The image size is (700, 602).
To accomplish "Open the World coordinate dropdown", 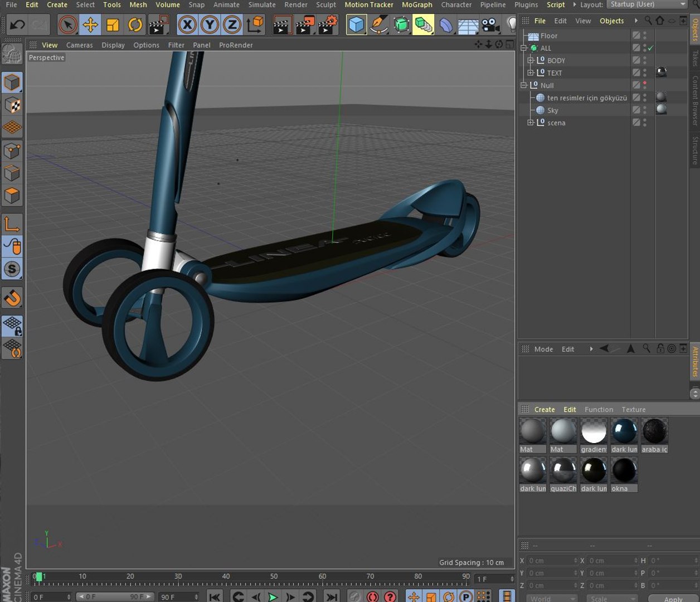I will coord(551,599).
